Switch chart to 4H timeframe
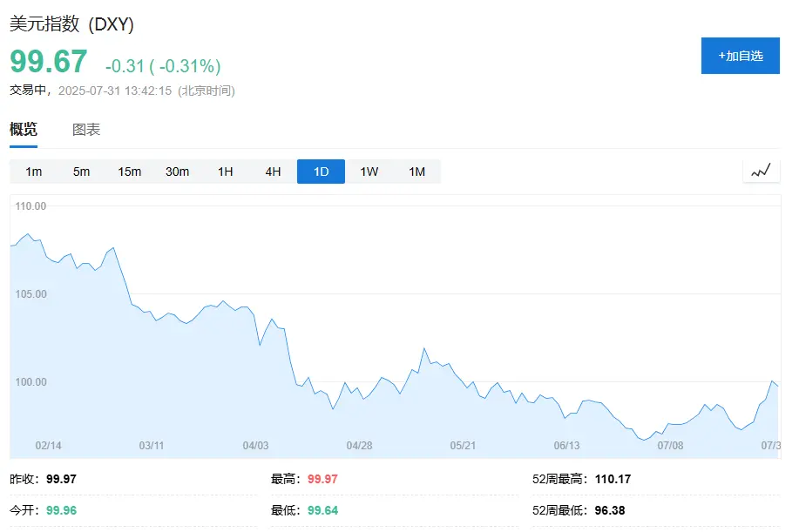The image size is (799, 532). coord(274,172)
